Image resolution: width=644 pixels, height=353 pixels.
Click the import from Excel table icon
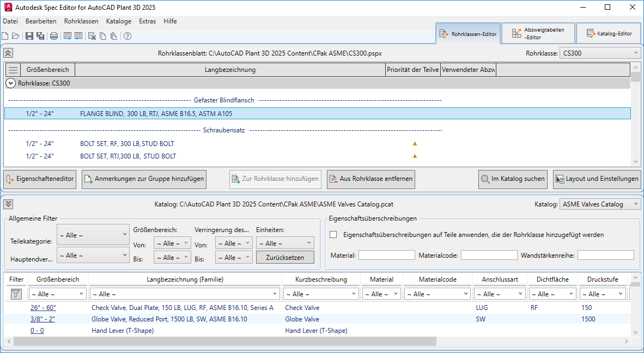click(x=78, y=36)
